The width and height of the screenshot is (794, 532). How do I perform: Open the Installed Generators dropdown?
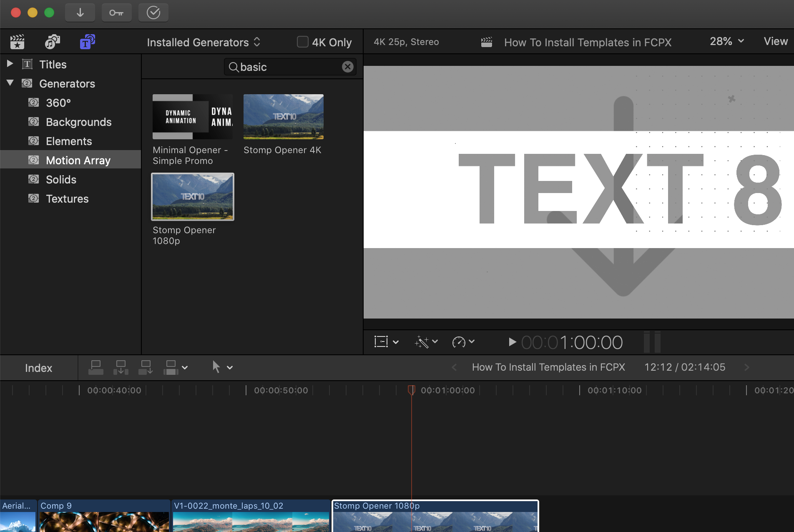(203, 42)
